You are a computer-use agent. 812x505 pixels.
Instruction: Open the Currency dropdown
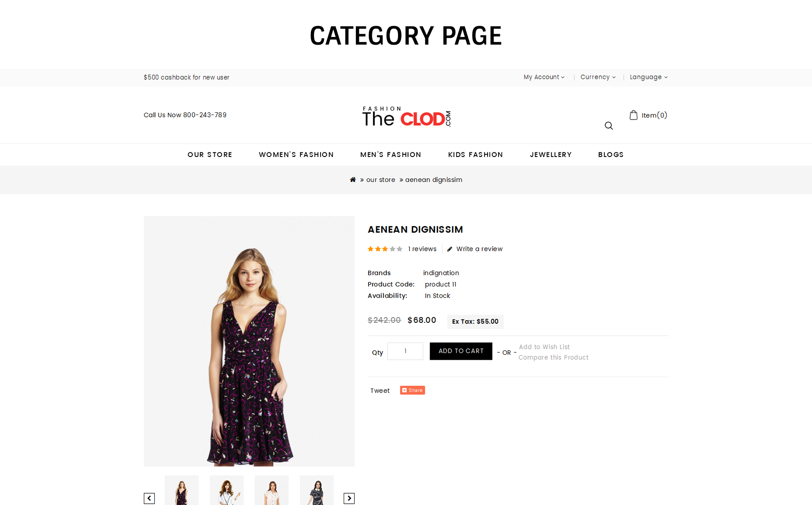pyautogui.click(x=598, y=77)
